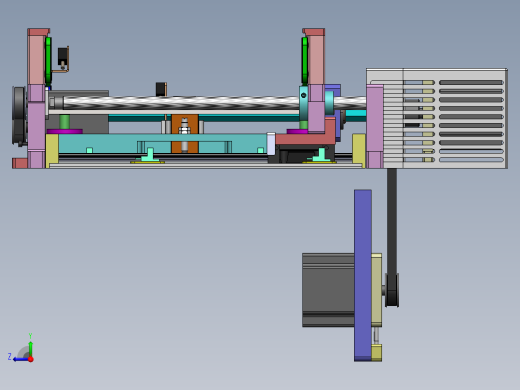Select the magenta disc under the left green post
This screenshot has width=520, height=390.
[65, 131]
